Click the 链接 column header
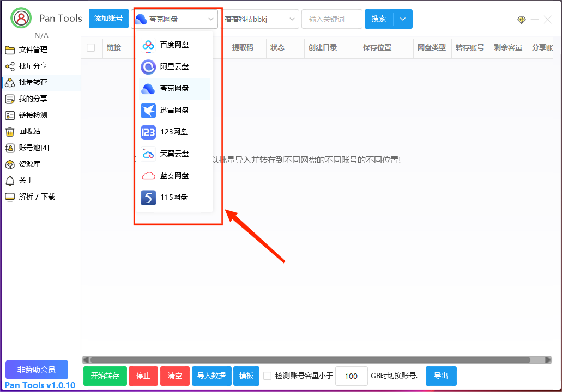Screen dimensions: 562x392 (x=114, y=47)
